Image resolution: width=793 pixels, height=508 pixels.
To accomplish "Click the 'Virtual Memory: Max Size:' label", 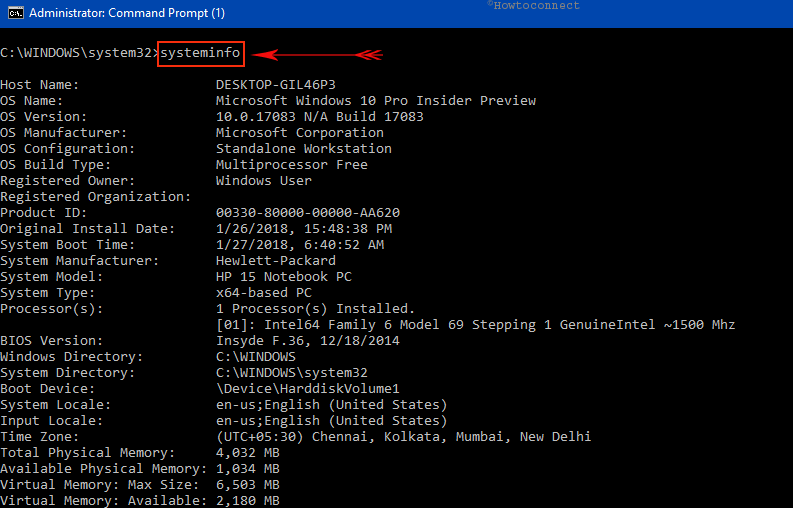I will click(x=100, y=485).
